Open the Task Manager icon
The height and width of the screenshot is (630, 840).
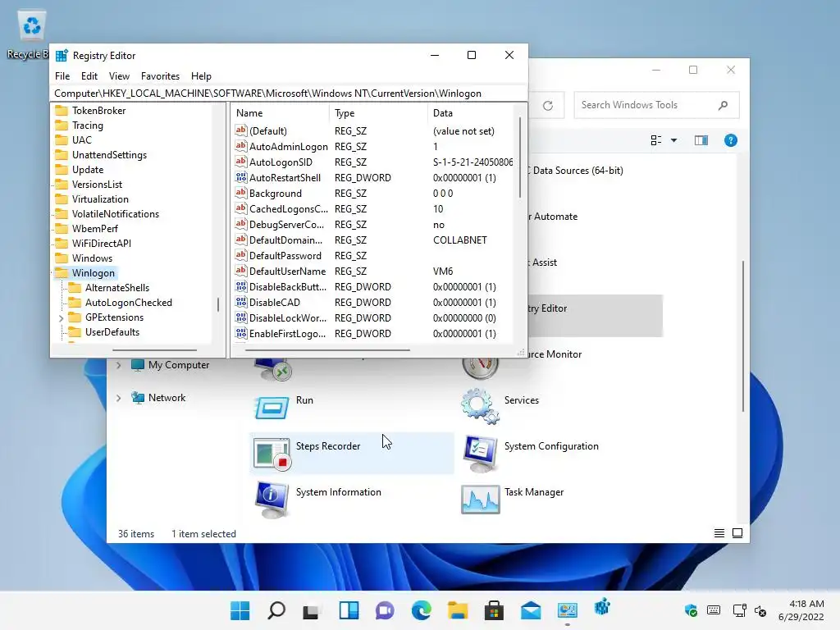pos(480,500)
